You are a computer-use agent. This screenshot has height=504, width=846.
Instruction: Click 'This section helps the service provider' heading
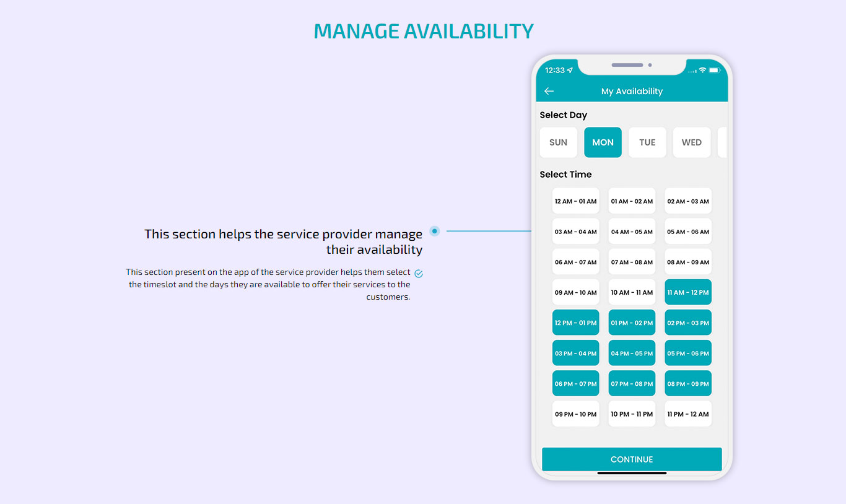(284, 241)
